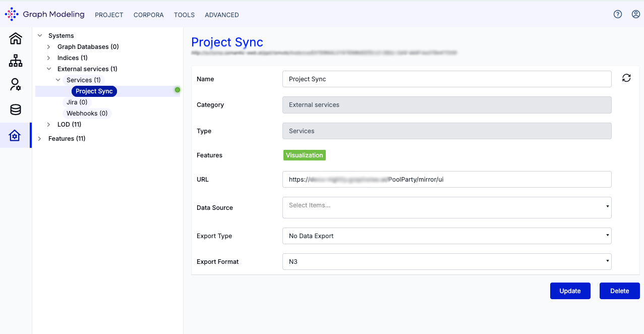
Task: Open the CORPORA menu
Action: (x=148, y=15)
